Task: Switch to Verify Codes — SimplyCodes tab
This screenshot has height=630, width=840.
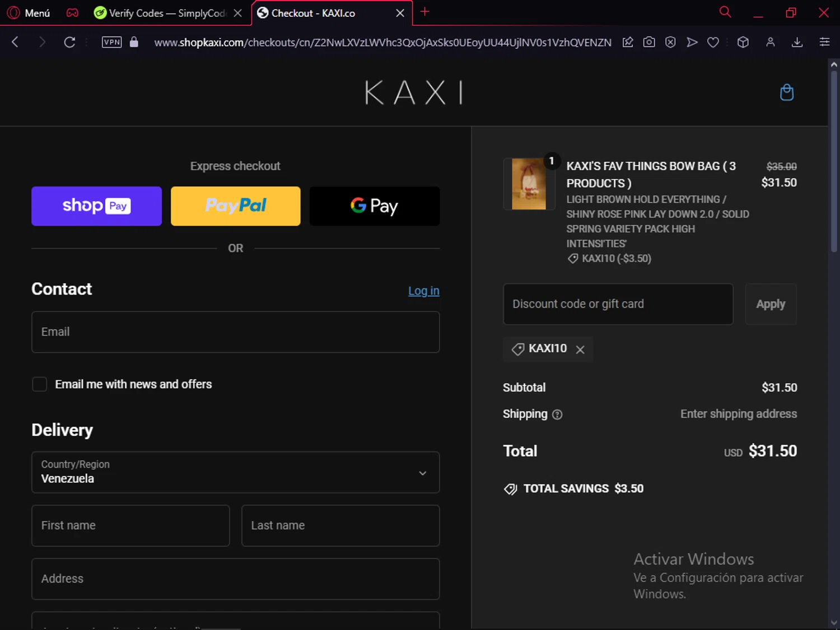Action: [160, 13]
